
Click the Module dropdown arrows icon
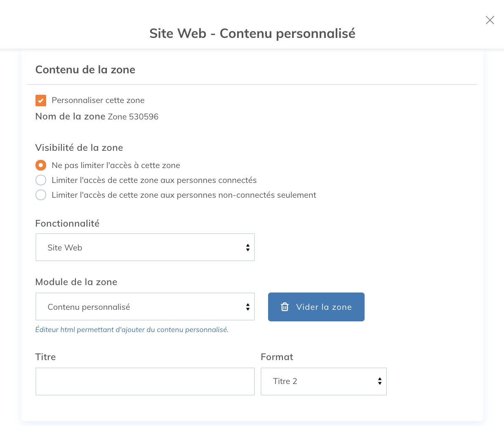point(247,307)
